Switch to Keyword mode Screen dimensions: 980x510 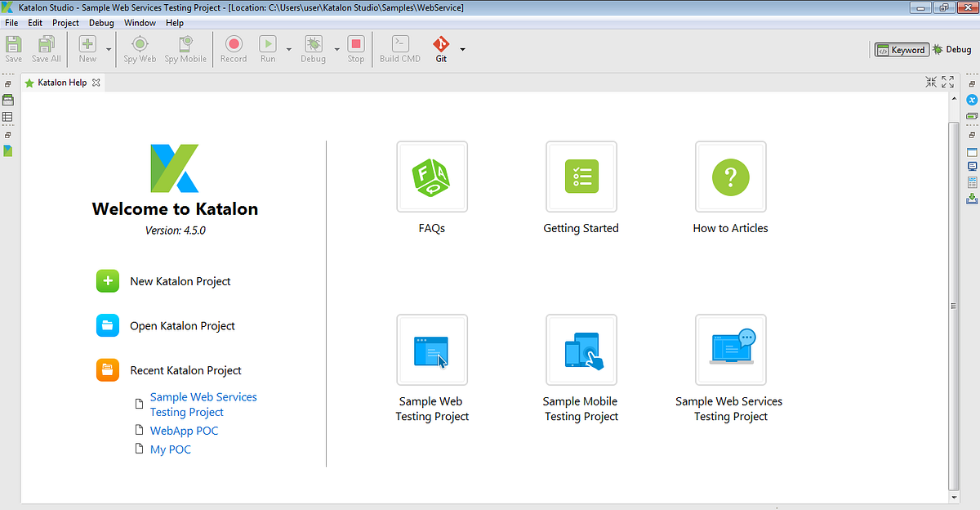pyautogui.click(x=902, y=49)
